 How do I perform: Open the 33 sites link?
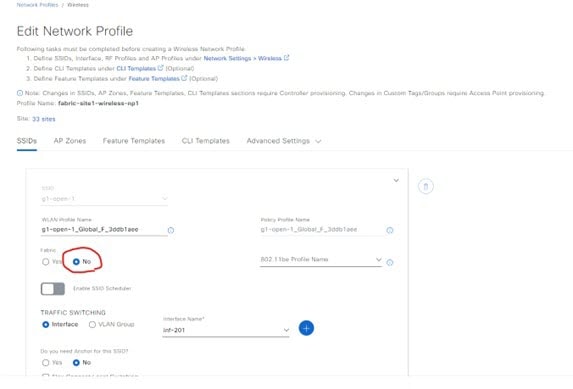coord(43,119)
